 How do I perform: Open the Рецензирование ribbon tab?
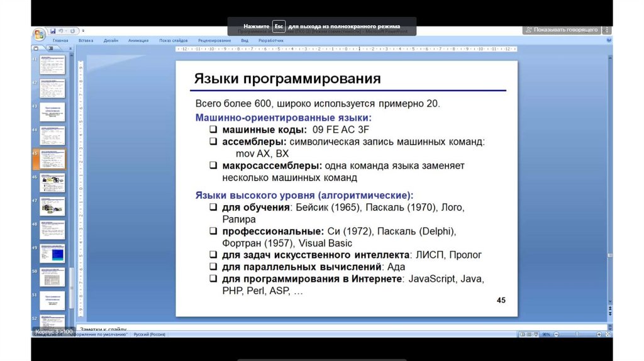(214, 41)
